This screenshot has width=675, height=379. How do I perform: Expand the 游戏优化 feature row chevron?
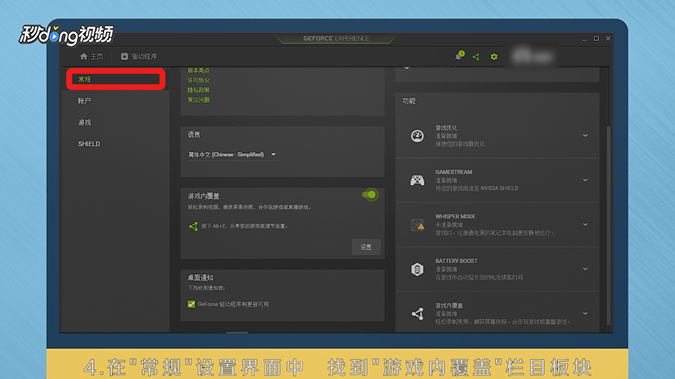[x=585, y=136]
